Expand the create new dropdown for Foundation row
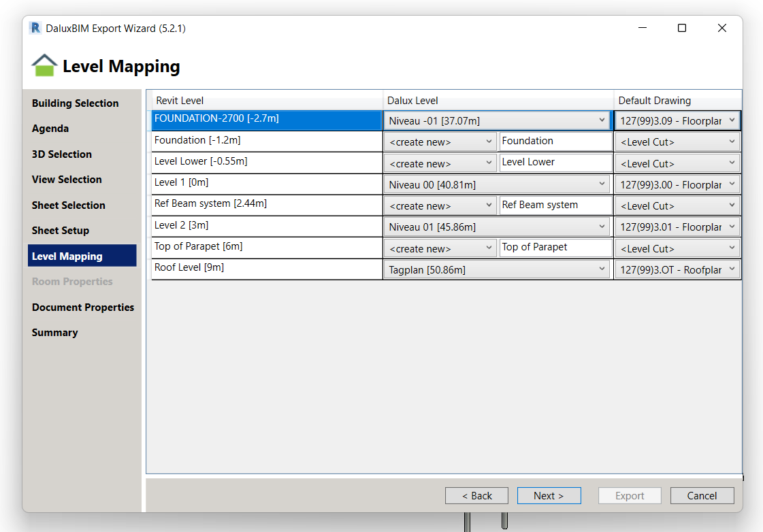763x532 pixels. 440,142
